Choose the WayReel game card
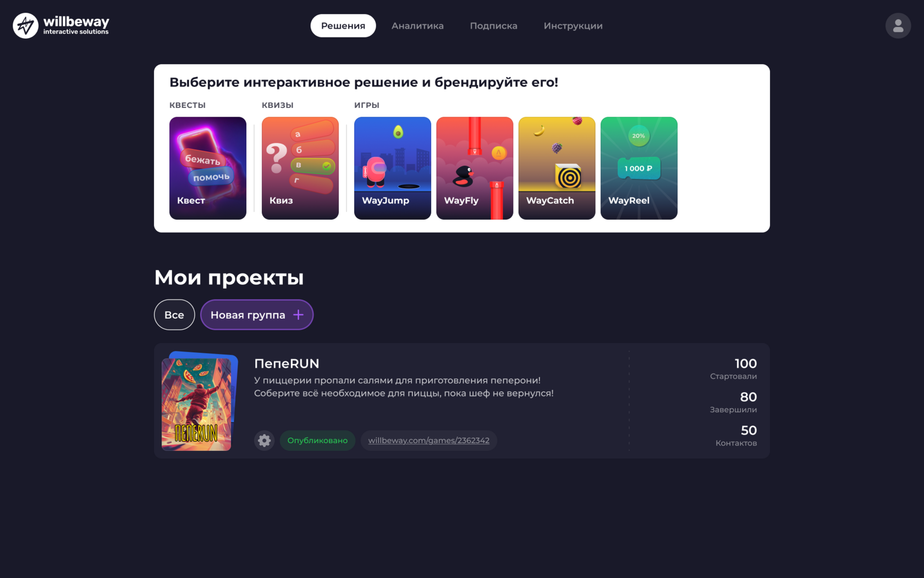 pyautogui.click(x=639, y=168)
